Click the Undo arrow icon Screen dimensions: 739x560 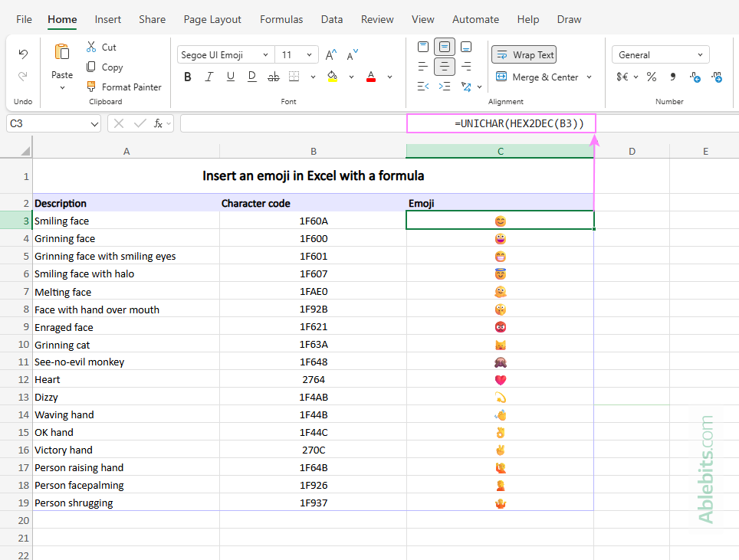pyautogui.click(x=23, y=54)
